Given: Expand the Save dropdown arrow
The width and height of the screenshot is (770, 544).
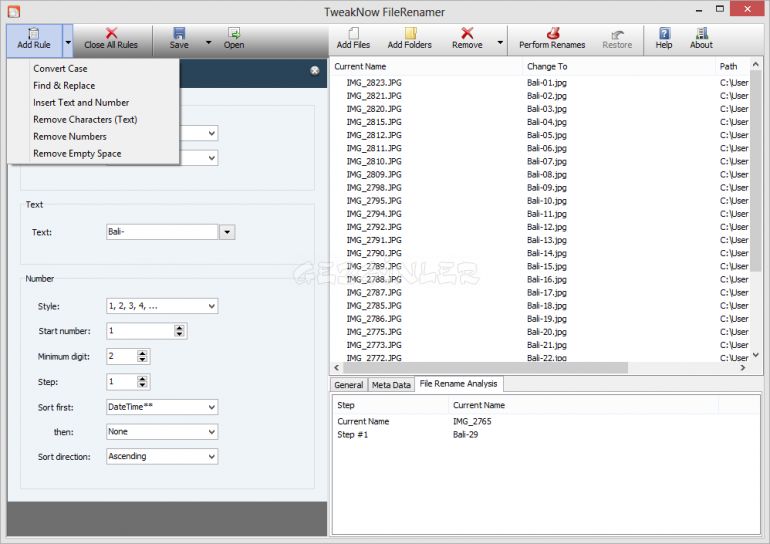Looking at the screenshot, I should tap(208, 43).
